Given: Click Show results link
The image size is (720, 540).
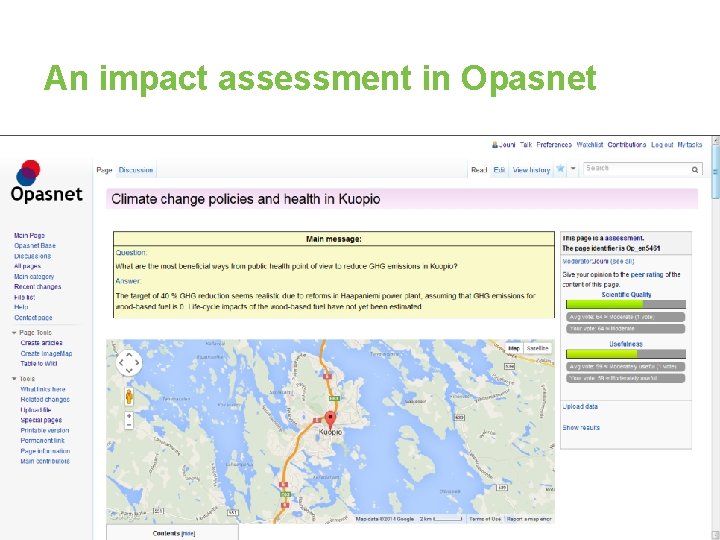Looking at the screenshot, I should click(581, 428).
